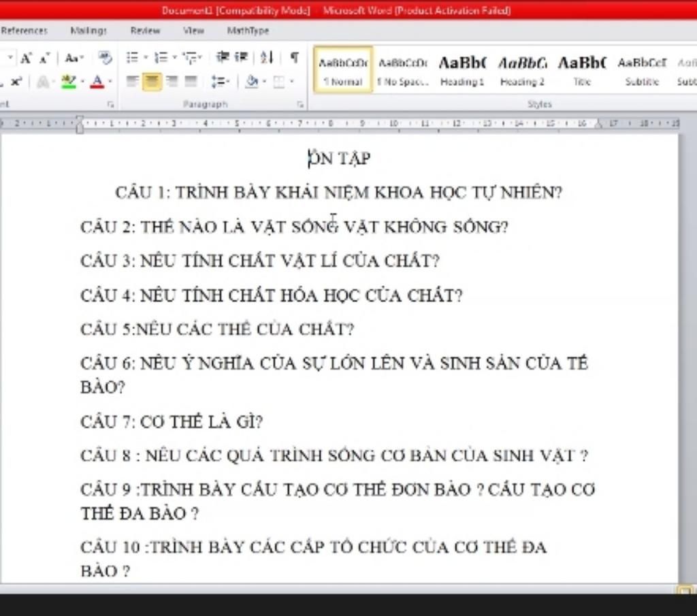Open the Paragraph dialog launcher
Viewport: 697px width, 616px height.
pos(300,104)
